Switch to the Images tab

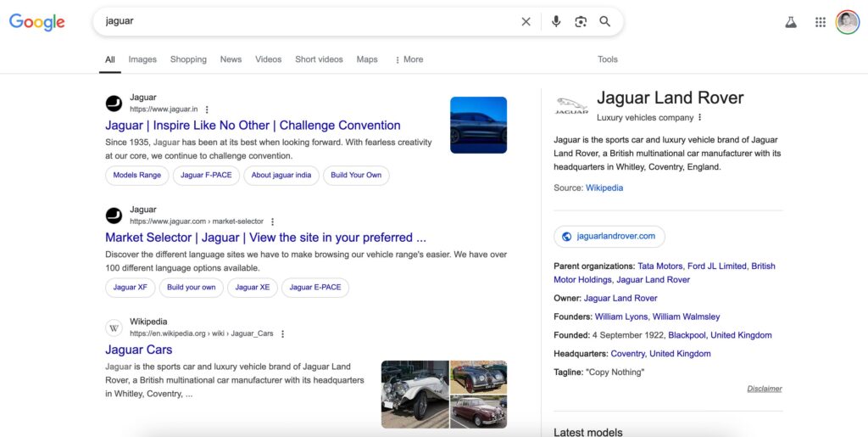coord(142,59)
